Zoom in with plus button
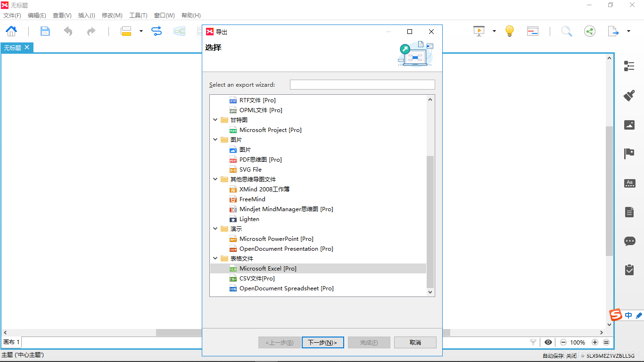This screenshot has height=362, width=644. pos(595,343)
